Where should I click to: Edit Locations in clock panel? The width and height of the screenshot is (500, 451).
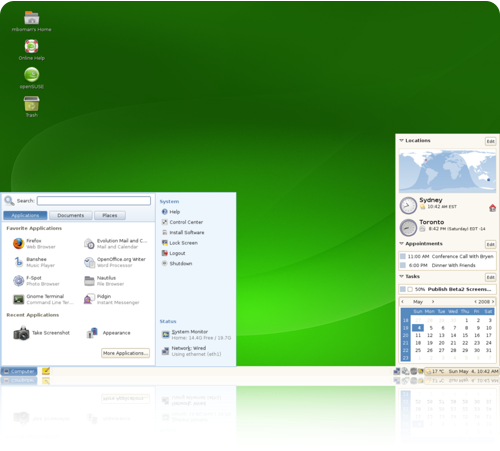(490, 141)
